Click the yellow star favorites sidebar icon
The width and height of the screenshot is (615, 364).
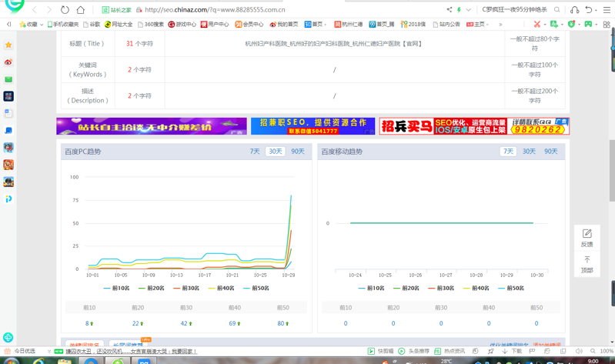[x=8, y=45]
